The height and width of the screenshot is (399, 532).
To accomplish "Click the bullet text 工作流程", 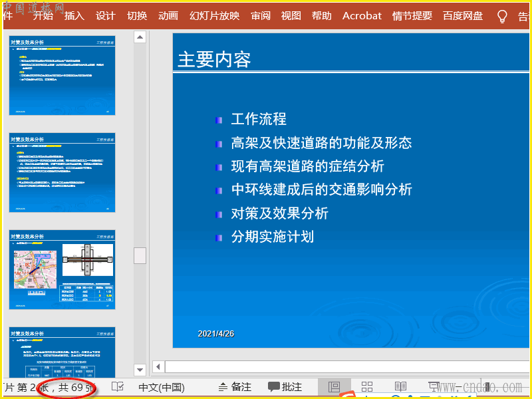I will point(259,120).
